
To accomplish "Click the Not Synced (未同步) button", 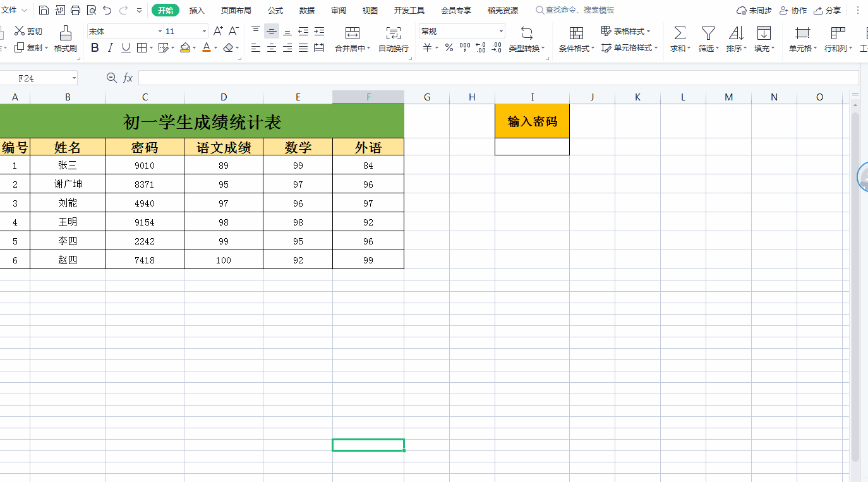I will [x=754, y=10].
